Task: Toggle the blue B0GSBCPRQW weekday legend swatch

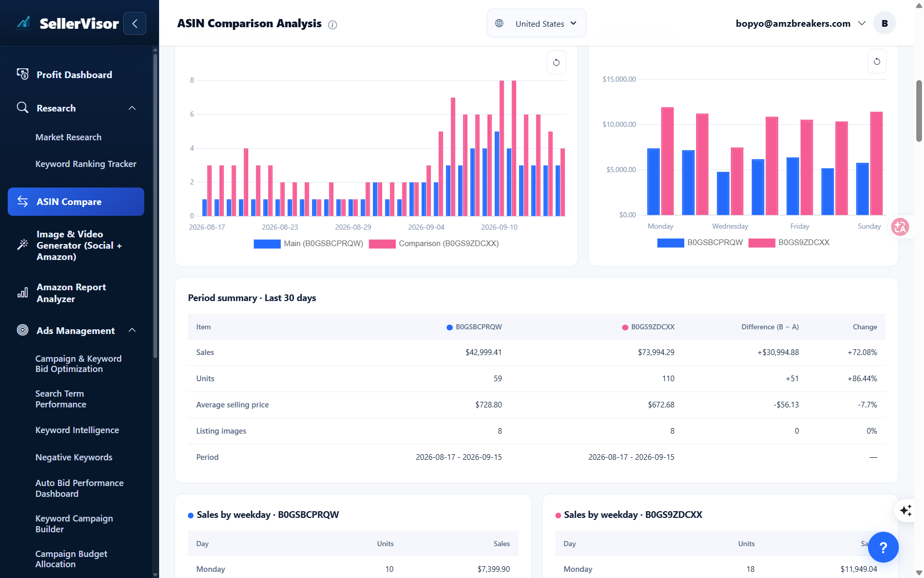Action: [670, 243]
